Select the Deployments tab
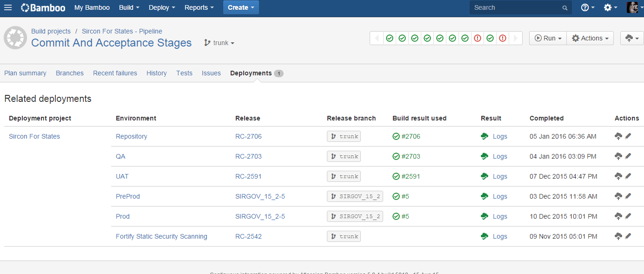This screenshot has height=274, width=644. tap(257, 73)
